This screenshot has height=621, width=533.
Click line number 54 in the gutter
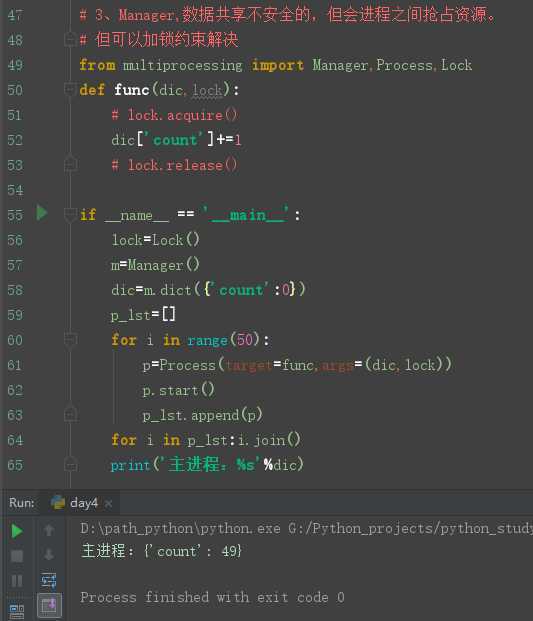(15, 190)
